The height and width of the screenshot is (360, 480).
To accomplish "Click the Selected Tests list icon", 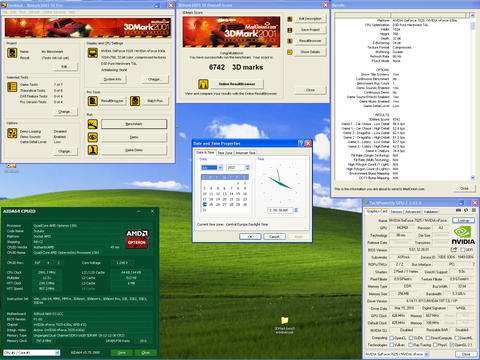I will (12, 87).
